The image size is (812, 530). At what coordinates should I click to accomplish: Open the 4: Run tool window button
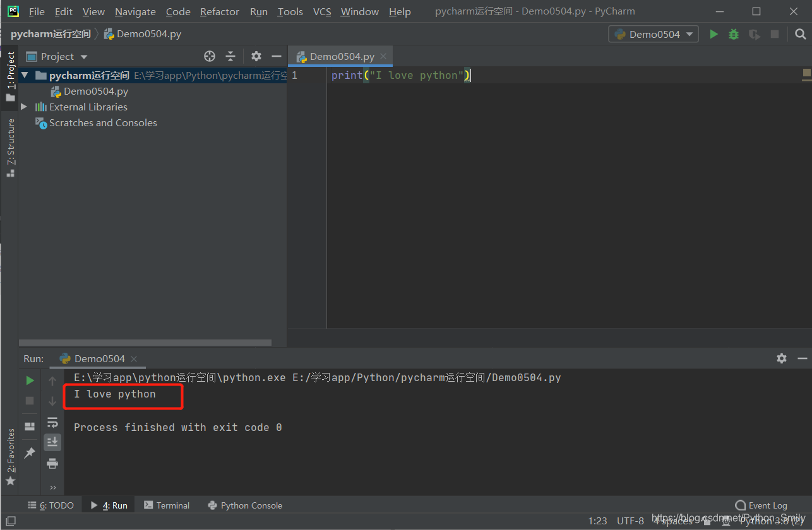tap(109, 505)
